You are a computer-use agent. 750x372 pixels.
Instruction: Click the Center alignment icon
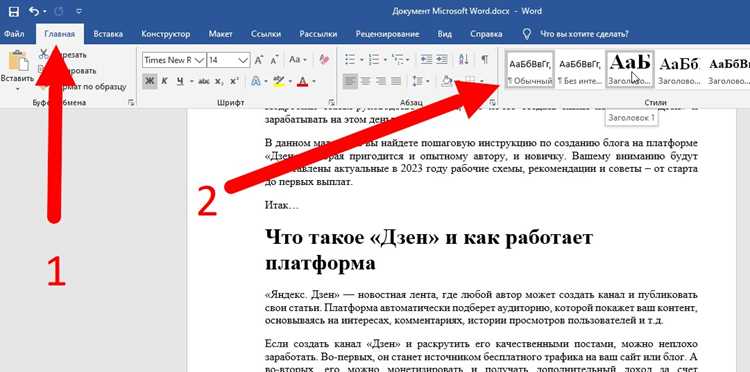pos(365,81)
